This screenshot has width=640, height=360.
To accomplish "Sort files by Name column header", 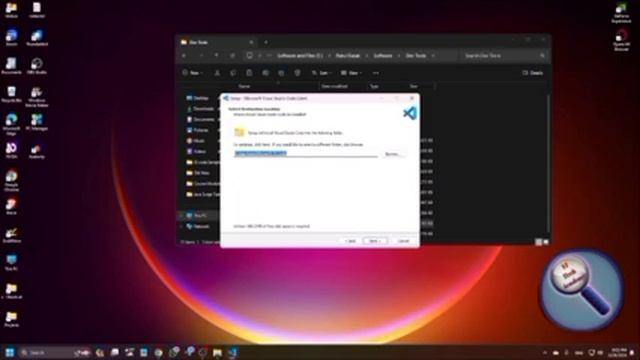I will point(244,86).
